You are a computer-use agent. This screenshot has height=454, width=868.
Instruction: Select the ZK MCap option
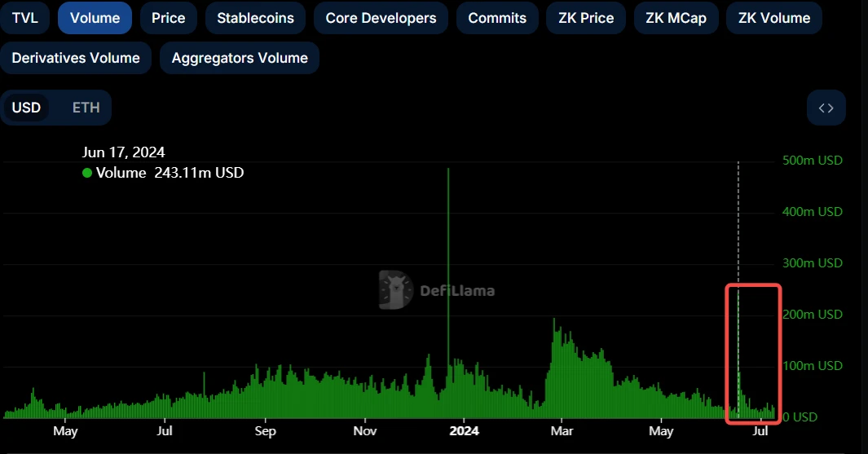click(x=676, y=18)
